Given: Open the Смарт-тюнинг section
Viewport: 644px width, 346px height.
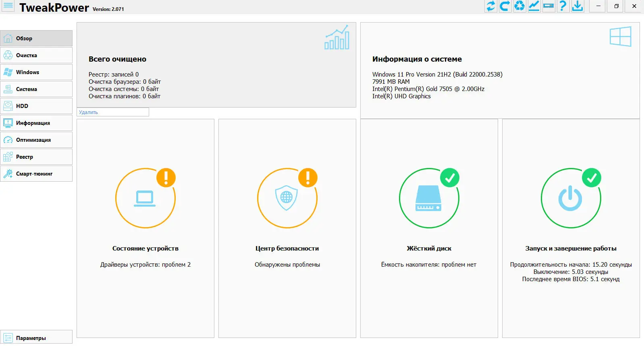Looking at the screenshot, I should pyautogui.click(x=36, y=174).
